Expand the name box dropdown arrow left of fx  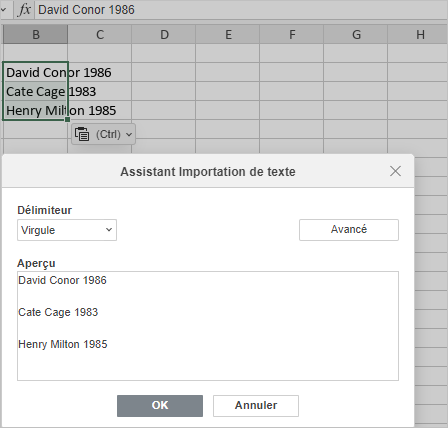click(4, 10)
